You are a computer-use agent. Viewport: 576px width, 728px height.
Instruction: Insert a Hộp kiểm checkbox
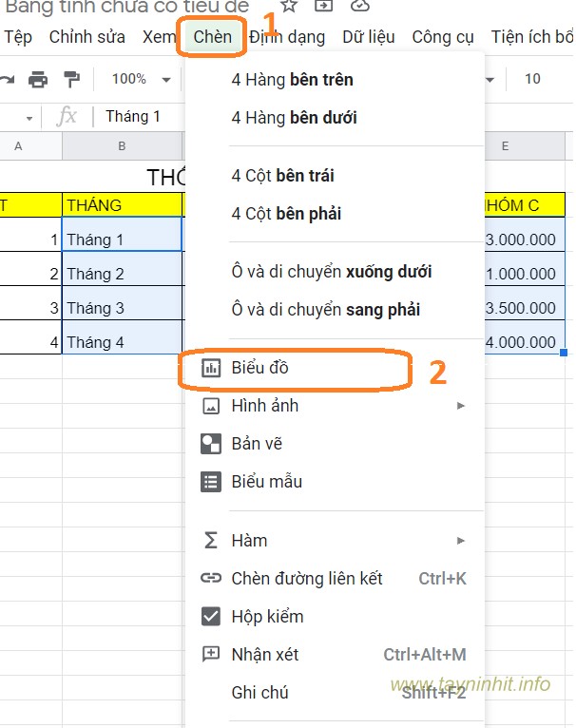(266, 617)
